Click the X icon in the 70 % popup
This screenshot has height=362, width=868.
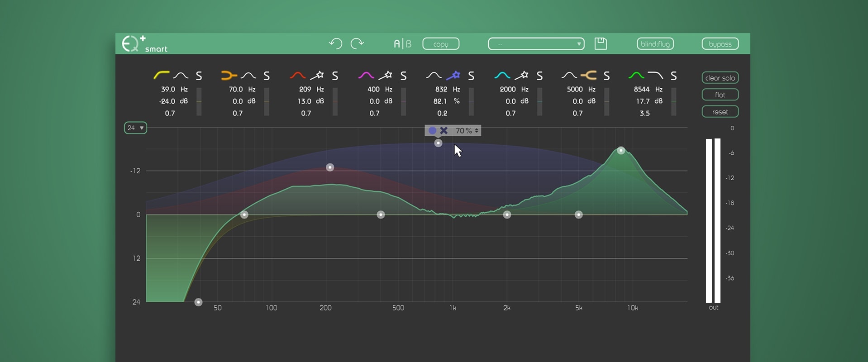coord(444,130)
